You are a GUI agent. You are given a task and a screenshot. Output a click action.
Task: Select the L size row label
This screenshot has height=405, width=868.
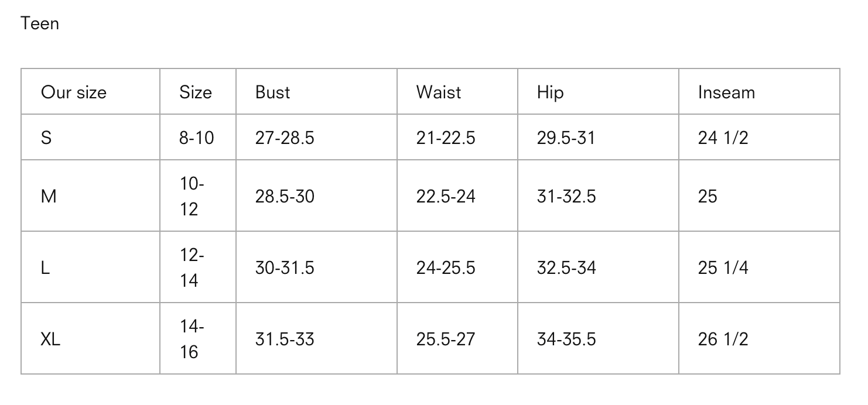click(45, 268)
